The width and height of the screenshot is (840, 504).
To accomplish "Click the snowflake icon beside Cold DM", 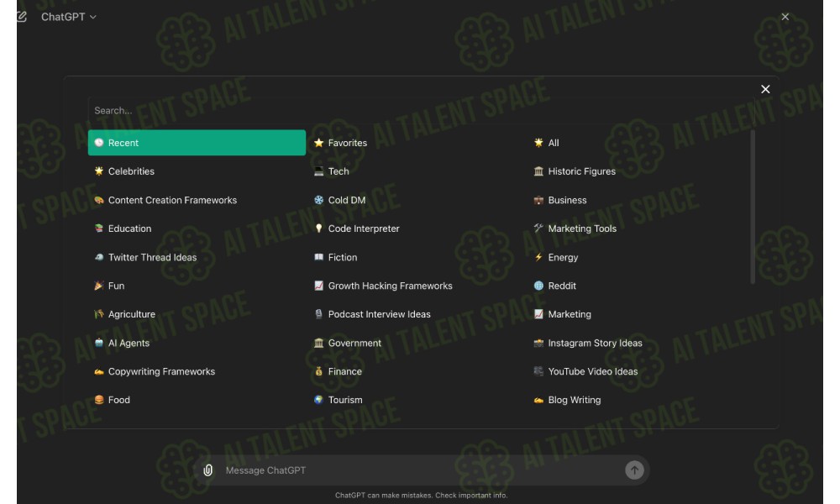I will pos(318,200).
